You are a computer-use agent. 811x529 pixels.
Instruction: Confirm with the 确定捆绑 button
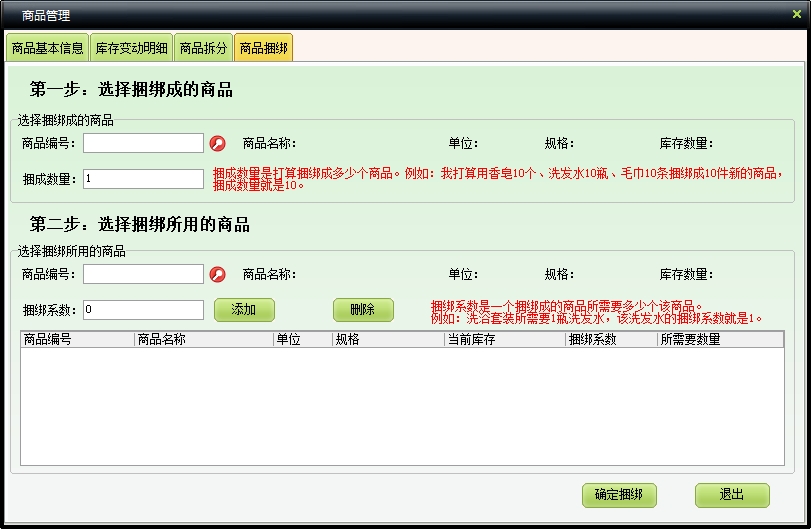(x=619, y=495)
